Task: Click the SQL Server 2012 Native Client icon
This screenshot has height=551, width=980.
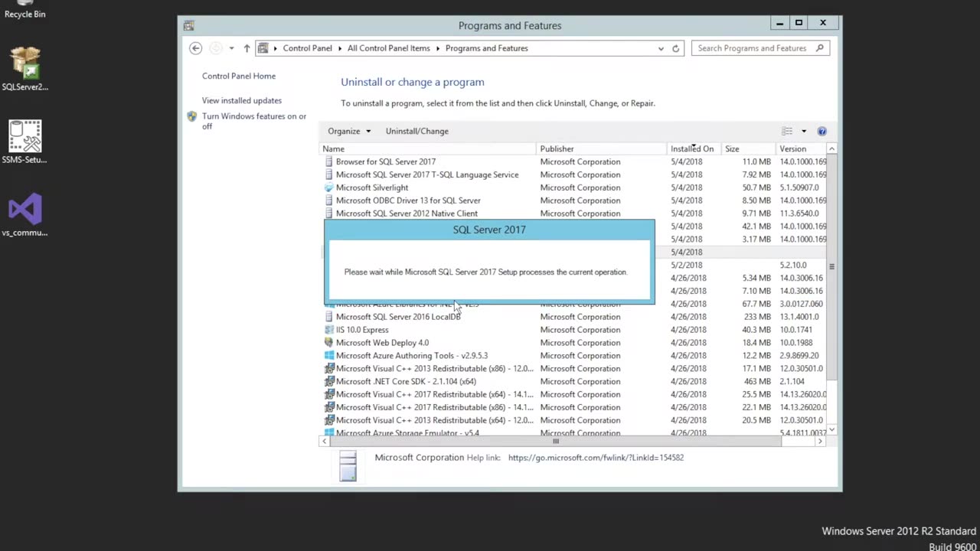Action: click(328, 214)
